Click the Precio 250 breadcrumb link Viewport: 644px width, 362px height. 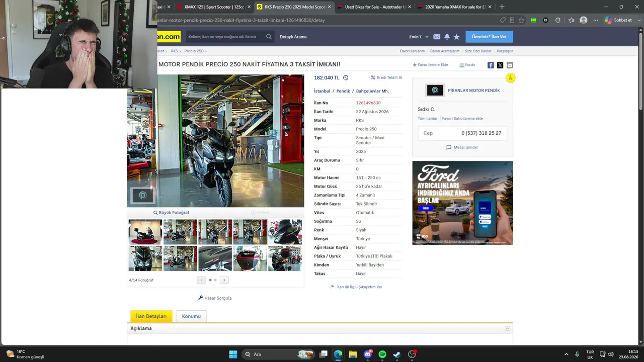pos(194,51)
